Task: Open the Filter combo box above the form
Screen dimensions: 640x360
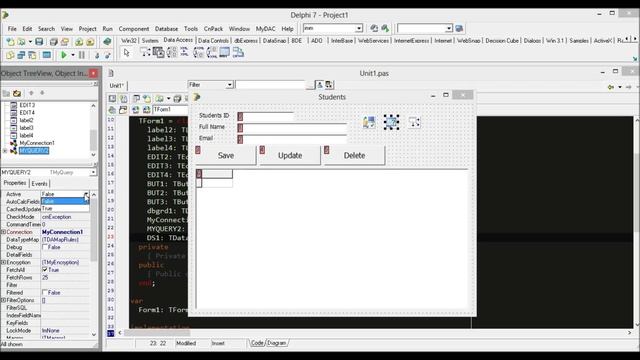Action: 229,84
